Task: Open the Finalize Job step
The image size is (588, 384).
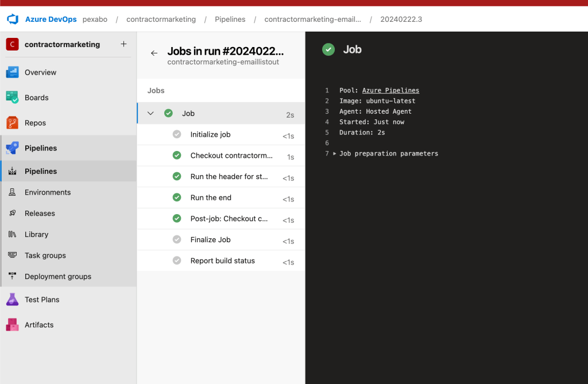Action: click(221, 239)
